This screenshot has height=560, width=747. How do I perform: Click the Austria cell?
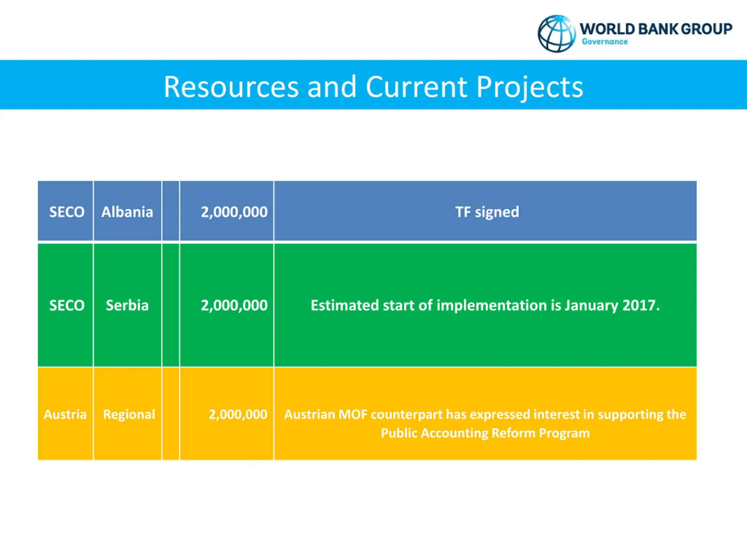[66, 414]
